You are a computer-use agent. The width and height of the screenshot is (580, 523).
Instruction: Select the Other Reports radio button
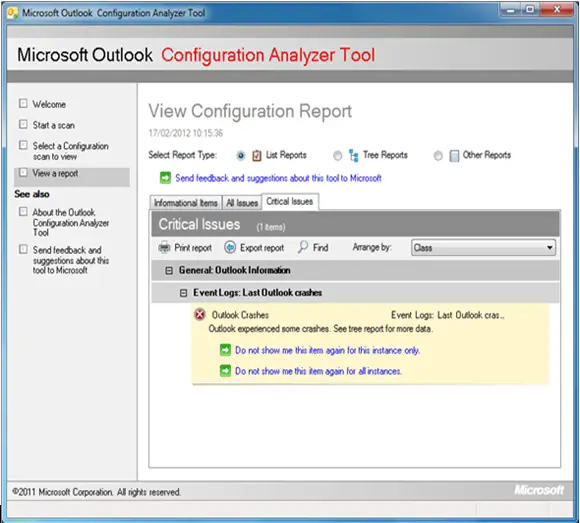coord(438,156)
